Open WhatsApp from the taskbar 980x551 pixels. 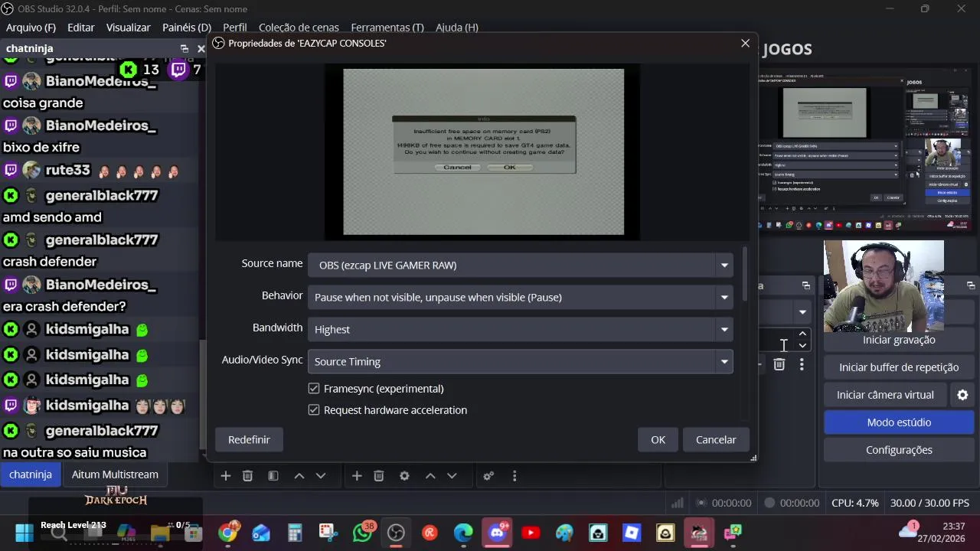pos(363,533)
